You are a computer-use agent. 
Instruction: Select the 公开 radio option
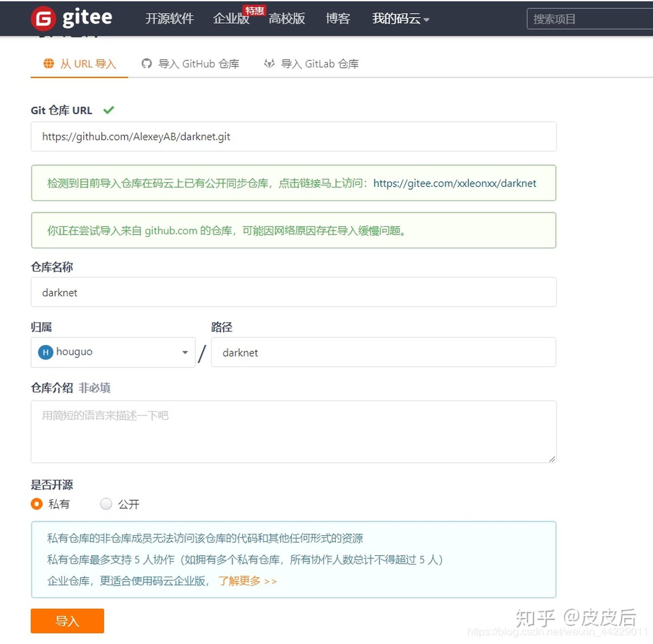pos(106,504)
